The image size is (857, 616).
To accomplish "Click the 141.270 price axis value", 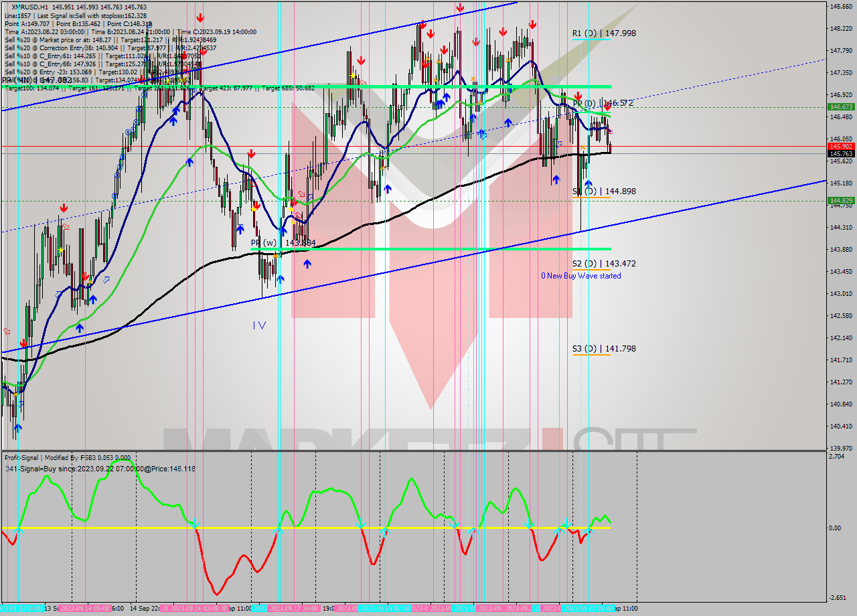I will (x=841, y=382).
